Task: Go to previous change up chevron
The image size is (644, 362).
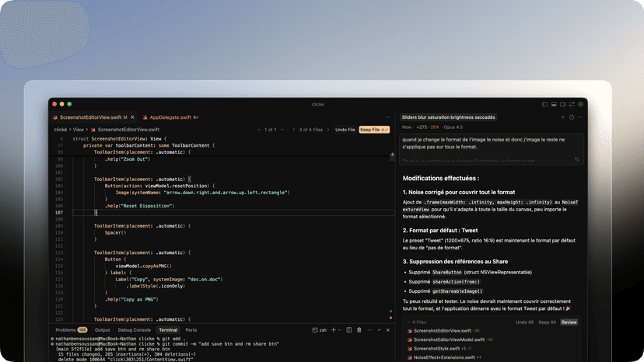Action: [x=259, y=130]
